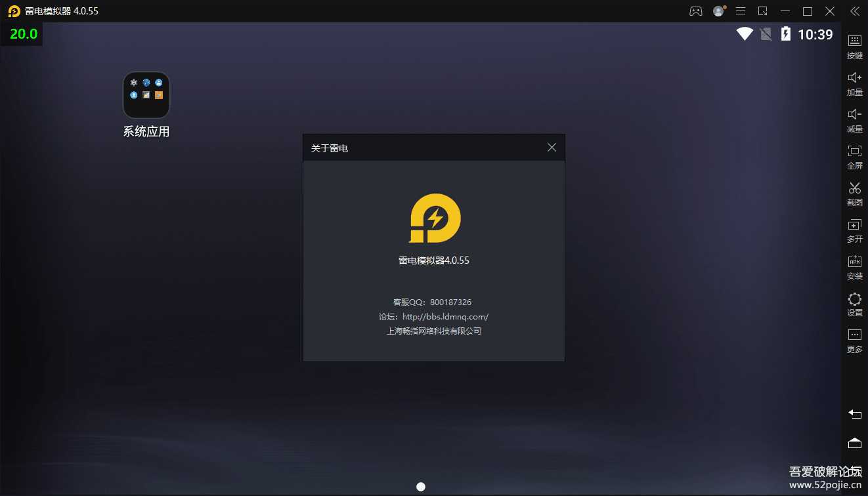Open the forum link http://bbs.ldmnq.com/
Viewport: 868px width, 496px height.
pos(445,316)
